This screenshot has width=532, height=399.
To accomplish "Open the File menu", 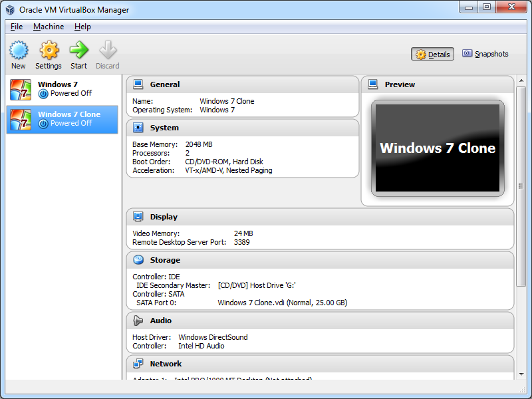I will coord(17,27).
